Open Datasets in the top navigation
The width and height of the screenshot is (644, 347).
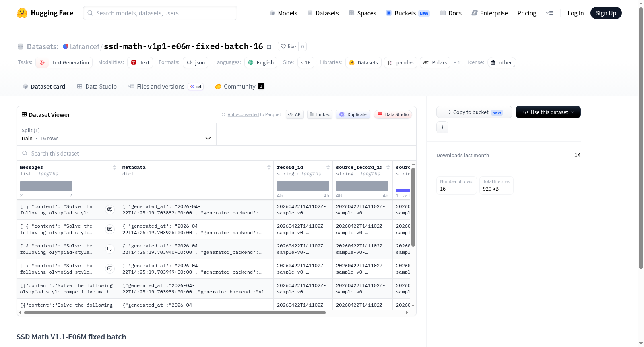coord(323,13)
